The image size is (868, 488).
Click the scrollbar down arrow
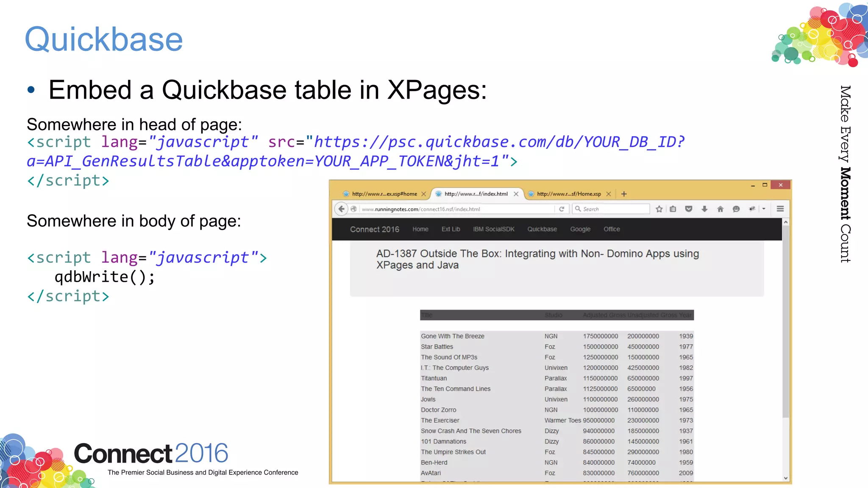786,478
